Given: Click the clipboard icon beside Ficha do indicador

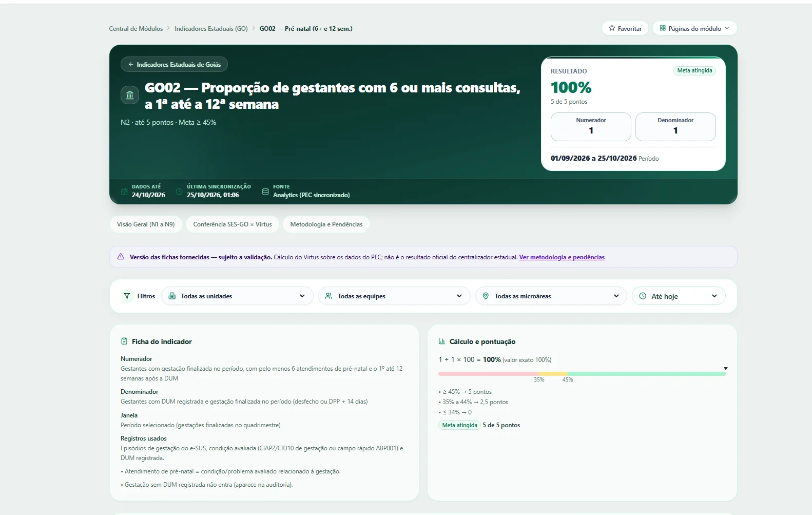Looking at the screenshot, I should click(x=124, y=341).
